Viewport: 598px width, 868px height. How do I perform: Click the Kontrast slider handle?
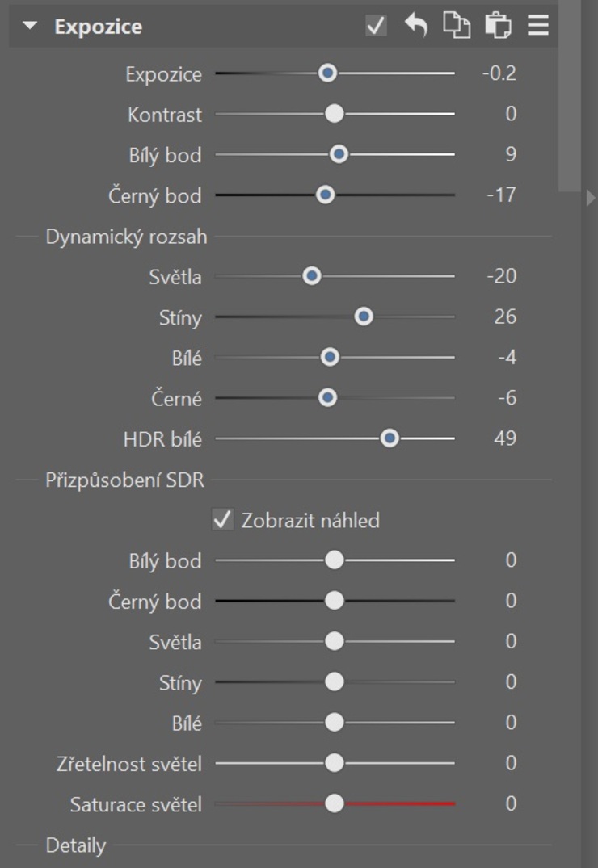coord(334,114)
